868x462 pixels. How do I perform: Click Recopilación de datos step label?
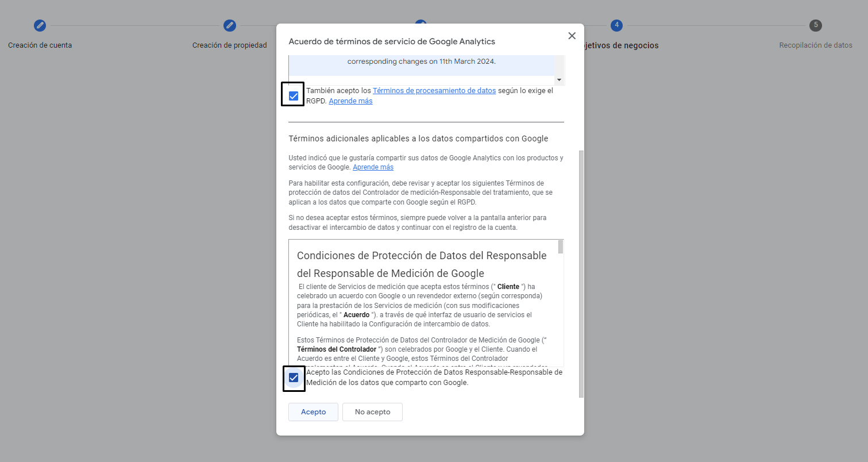click(816, 45)
